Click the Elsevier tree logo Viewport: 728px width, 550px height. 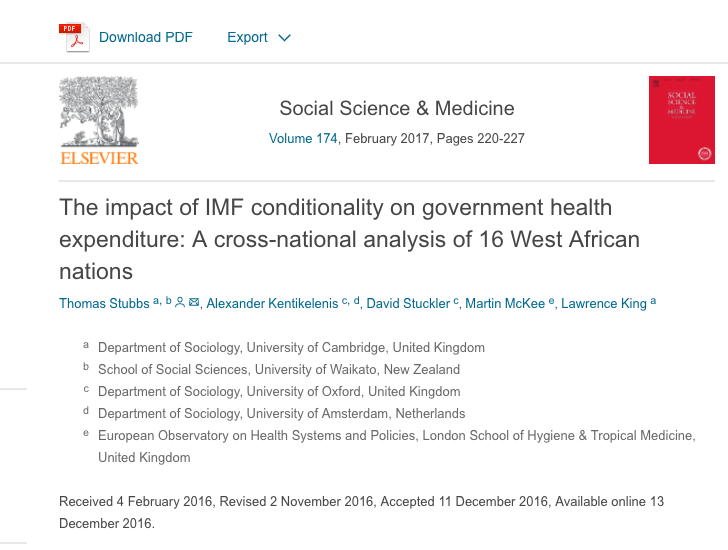98,112
